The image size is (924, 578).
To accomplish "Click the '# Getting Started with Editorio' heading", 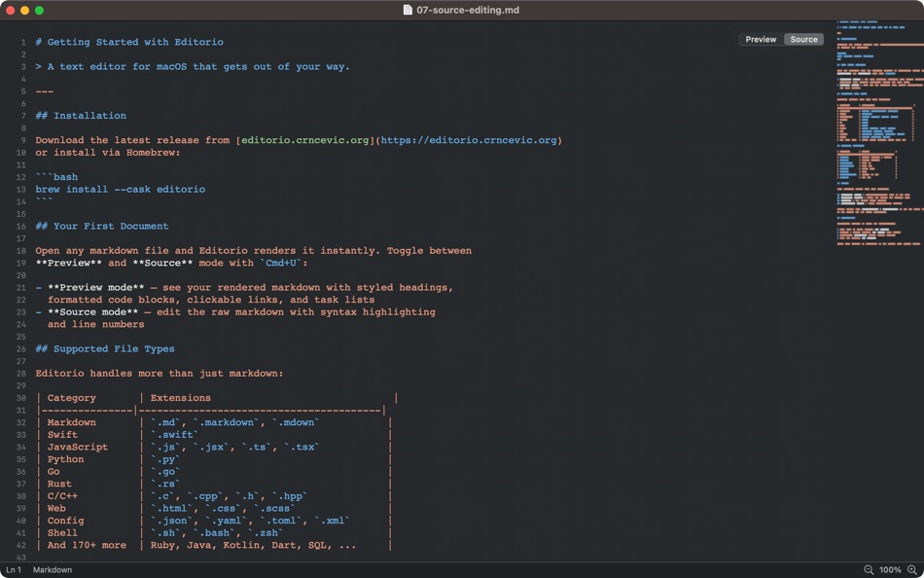I will click(x=129, y=42).
